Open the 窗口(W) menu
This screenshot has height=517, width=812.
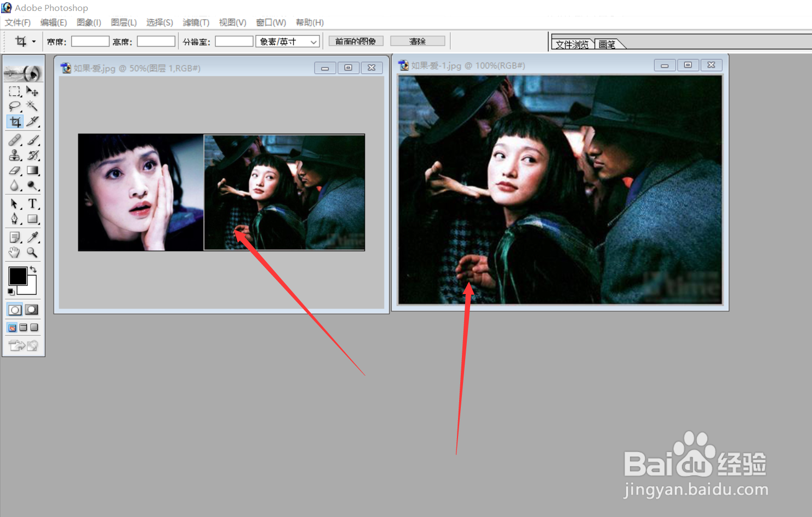tap(271, 22)
